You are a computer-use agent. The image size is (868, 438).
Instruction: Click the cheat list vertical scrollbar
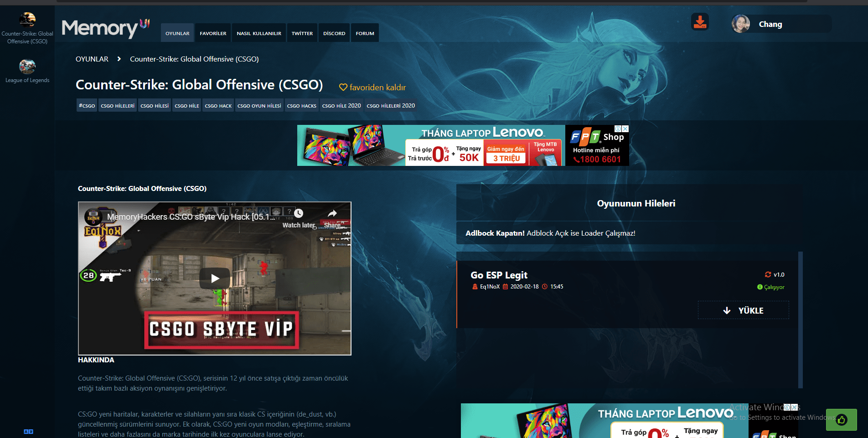[x=801, y=320]
